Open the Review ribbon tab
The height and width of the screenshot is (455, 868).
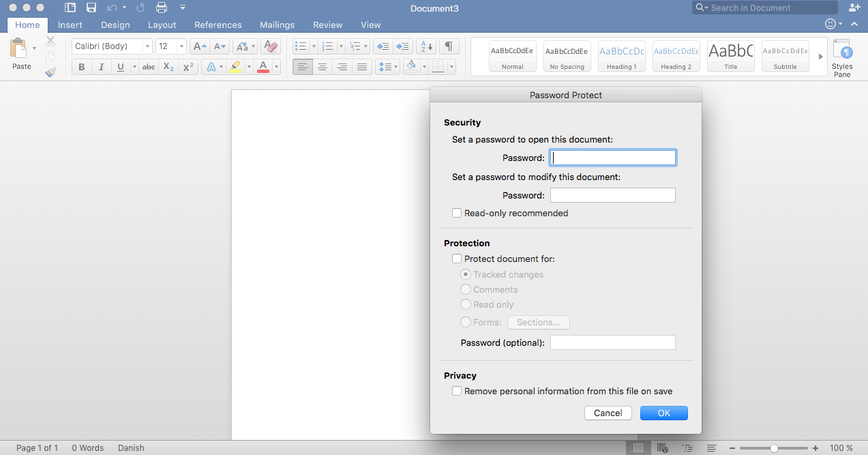coord(327,25)
